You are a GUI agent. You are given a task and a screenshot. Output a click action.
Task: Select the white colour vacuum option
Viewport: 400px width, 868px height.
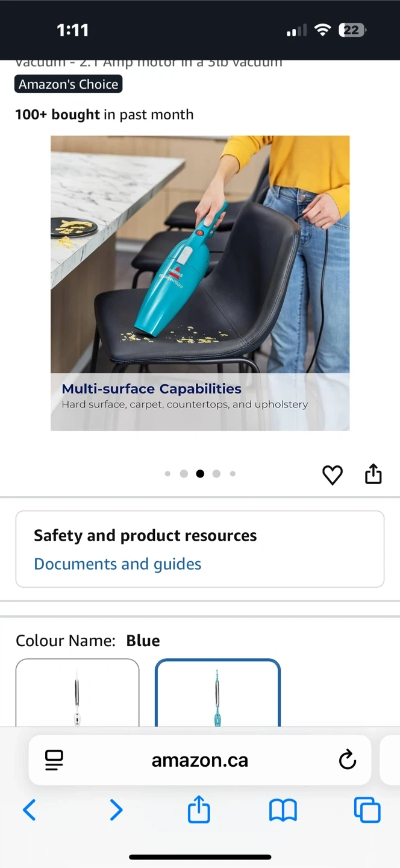coord(77,693)
